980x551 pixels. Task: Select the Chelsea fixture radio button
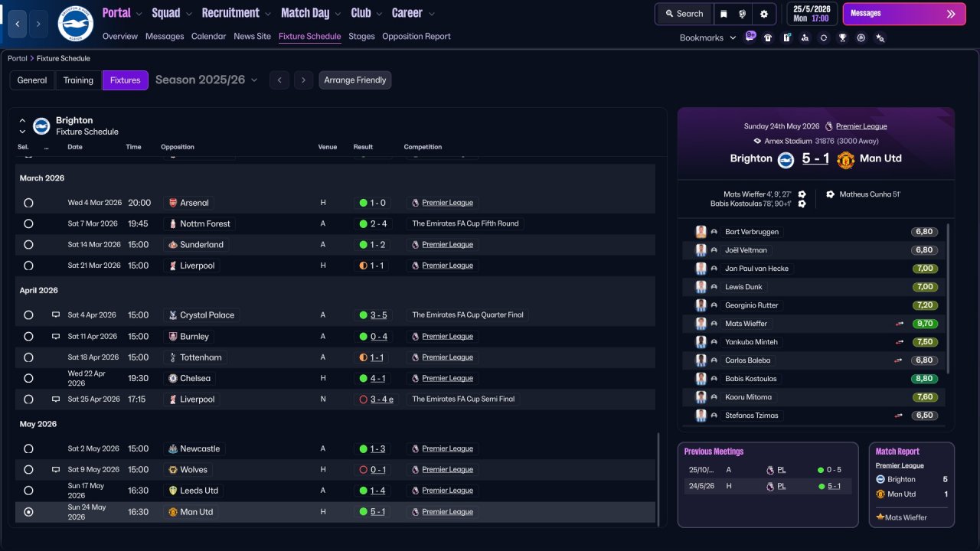[x=28, y=378]
